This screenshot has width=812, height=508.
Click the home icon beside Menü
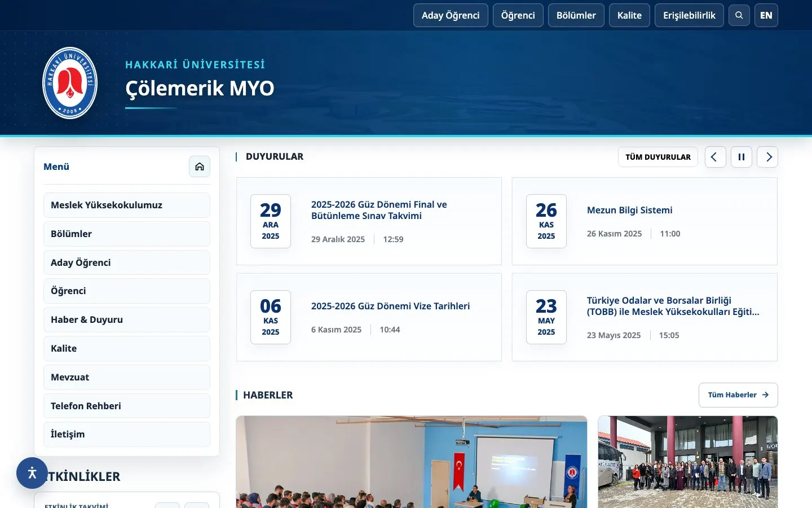click(200, 167)
